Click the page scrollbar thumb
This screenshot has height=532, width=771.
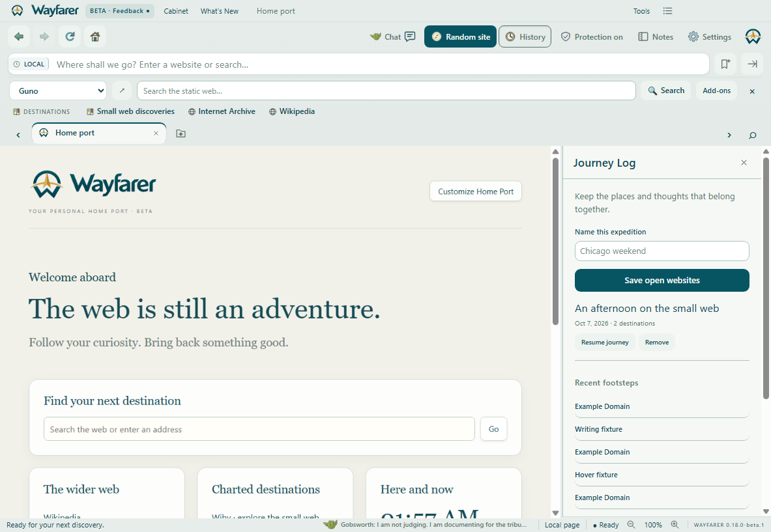click(x=555, y=241)
